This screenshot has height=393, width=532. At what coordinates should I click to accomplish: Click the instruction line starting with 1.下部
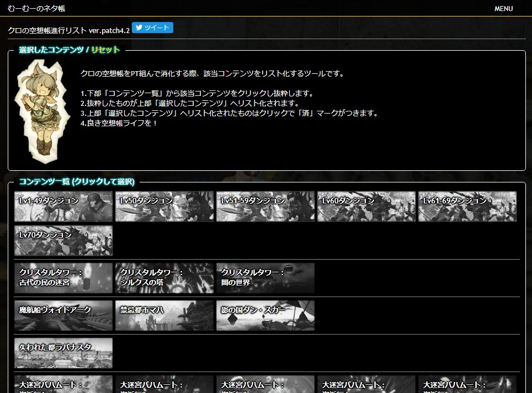click(198, 93)
